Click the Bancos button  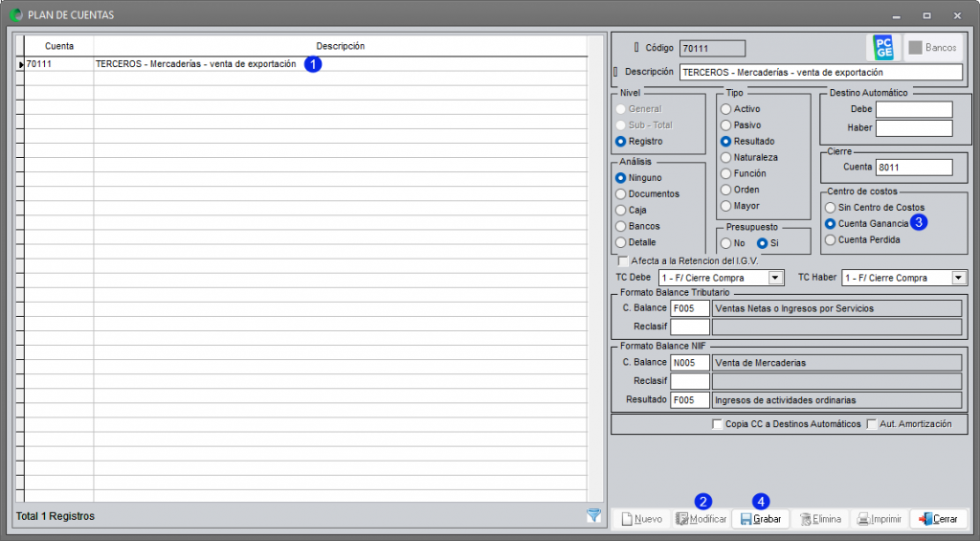(x=933, y=48)
